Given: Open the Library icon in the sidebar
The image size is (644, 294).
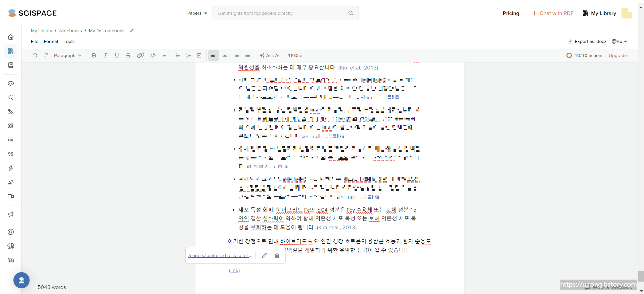Looking at the screenshot, I should point(11,51).
